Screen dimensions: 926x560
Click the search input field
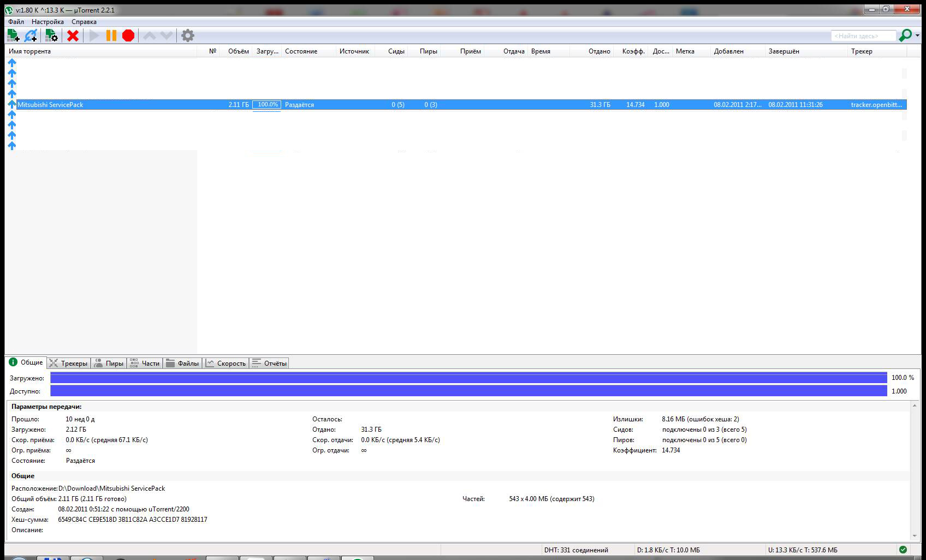863,36
